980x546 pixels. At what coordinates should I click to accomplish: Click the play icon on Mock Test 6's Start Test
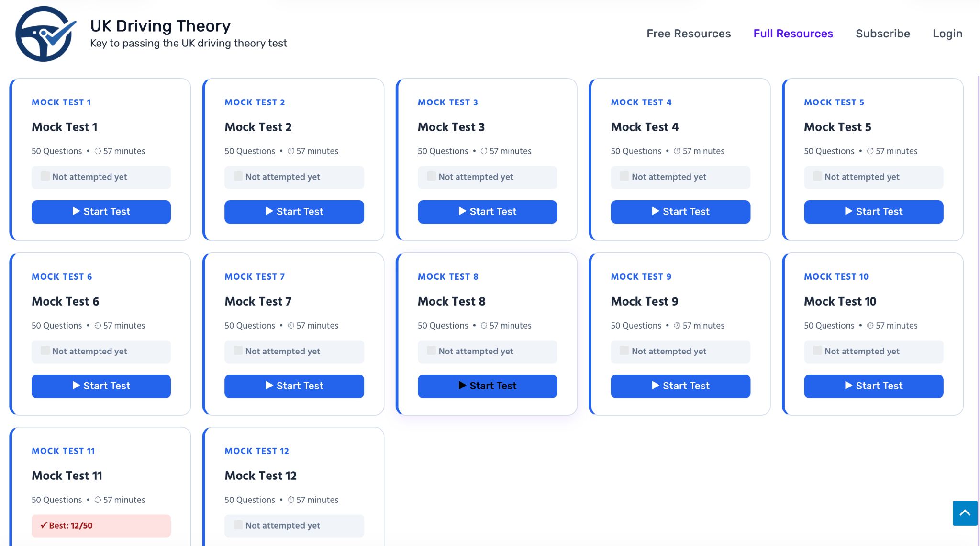[x=76, y=385]
